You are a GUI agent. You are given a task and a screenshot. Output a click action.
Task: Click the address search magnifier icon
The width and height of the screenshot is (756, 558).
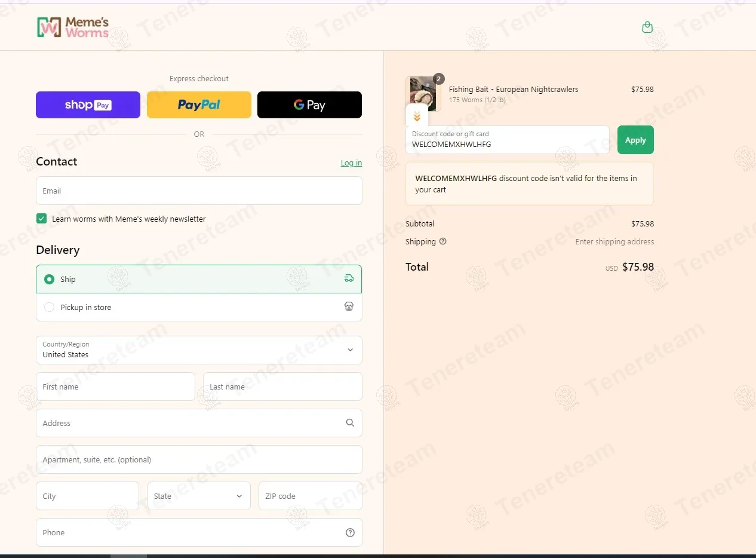[x=350, y=423]
